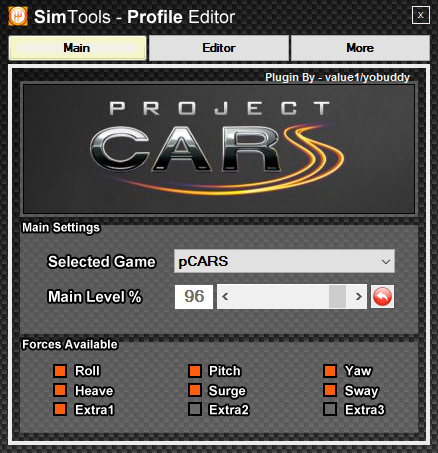Open the More tab
Image resolution: width=438 pixels, height=453 pixels.
click(x=360, y=48)
